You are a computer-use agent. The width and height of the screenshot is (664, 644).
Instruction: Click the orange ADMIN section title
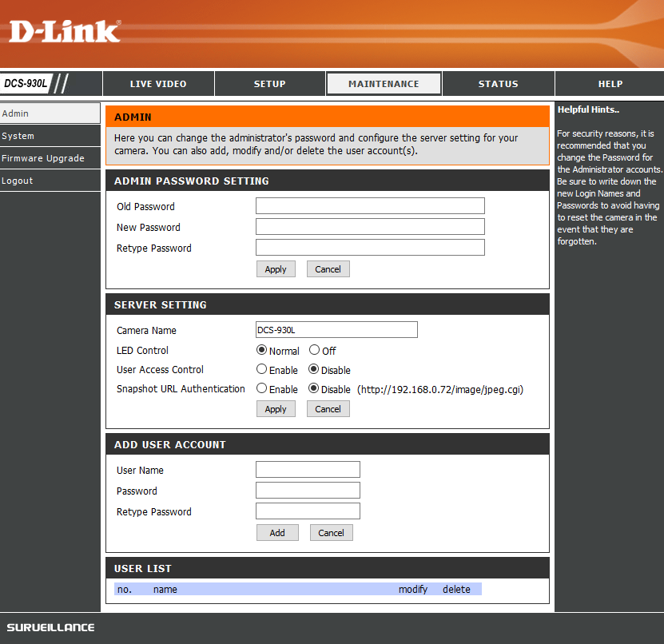[x=133, y=117]
